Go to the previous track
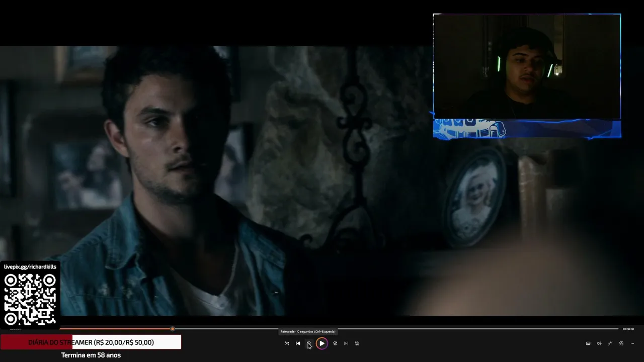This screenshot has width=644, height=362. click(298, 343)
